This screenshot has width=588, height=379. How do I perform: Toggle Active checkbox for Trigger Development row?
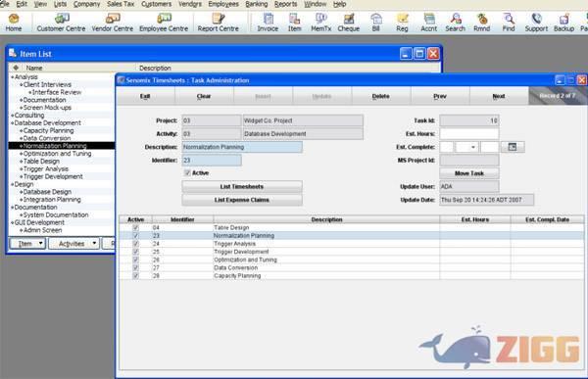136,252
